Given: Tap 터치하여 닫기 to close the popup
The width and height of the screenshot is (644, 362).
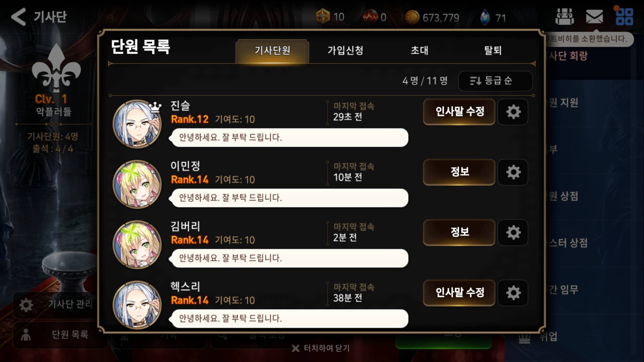Looking at the screenshot, I should tap(321, 348).
